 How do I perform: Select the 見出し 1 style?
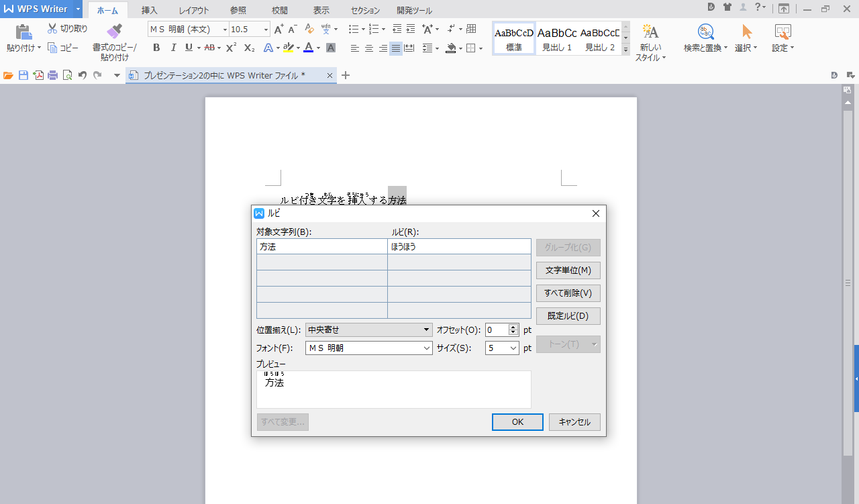[x=557, y=38]
